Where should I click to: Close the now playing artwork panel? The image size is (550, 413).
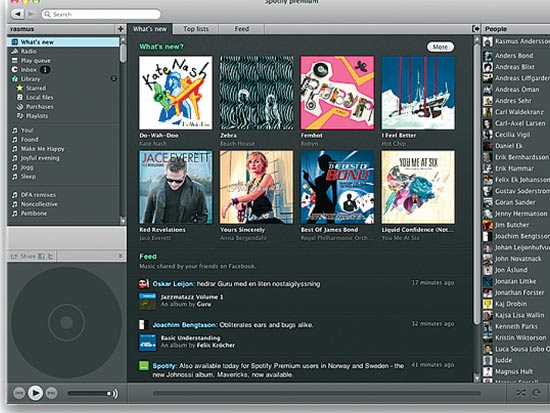[120, 256]
